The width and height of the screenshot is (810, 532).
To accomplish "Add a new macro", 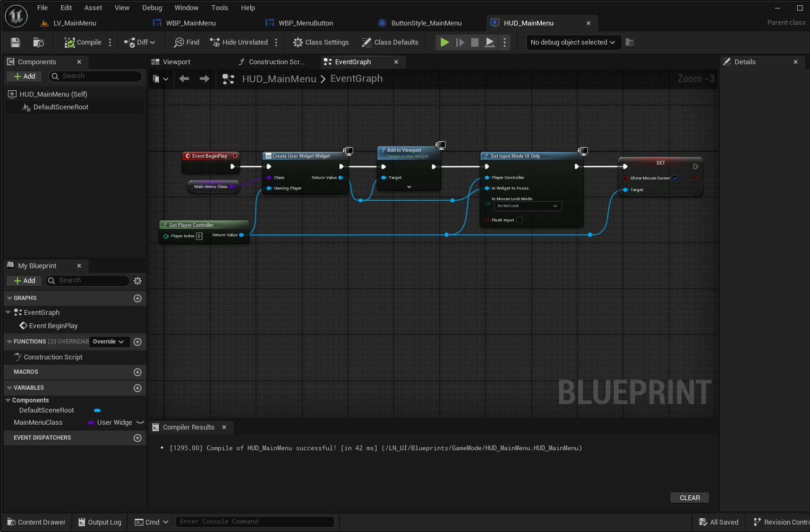I will [x=138, y=372].
